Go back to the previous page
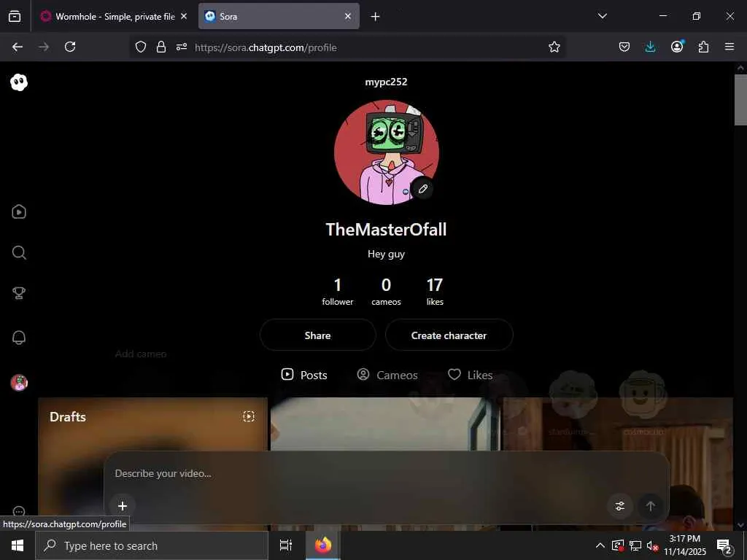 tap(18, 47)
